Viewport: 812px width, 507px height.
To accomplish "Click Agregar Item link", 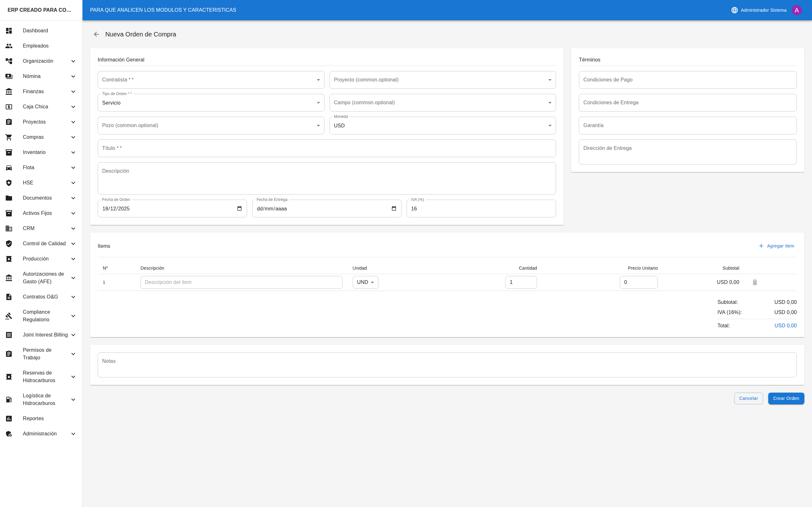I will pyautogui.click(x=776, y=246).
